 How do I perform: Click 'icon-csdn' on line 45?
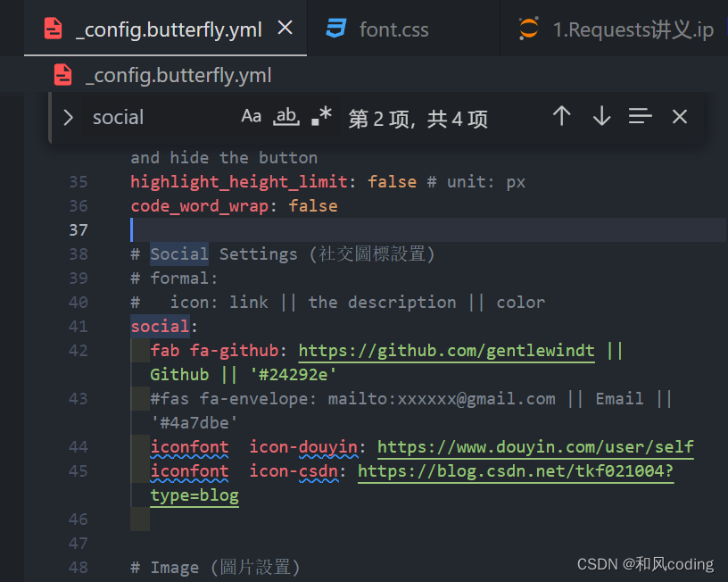(294, 471)
